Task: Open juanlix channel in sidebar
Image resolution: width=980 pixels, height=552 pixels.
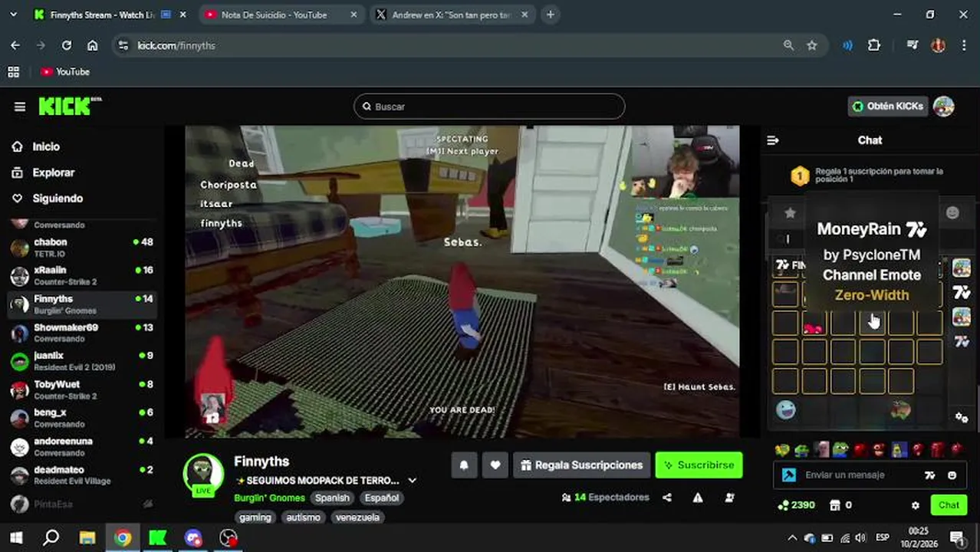Action: (x=81, y=361)
